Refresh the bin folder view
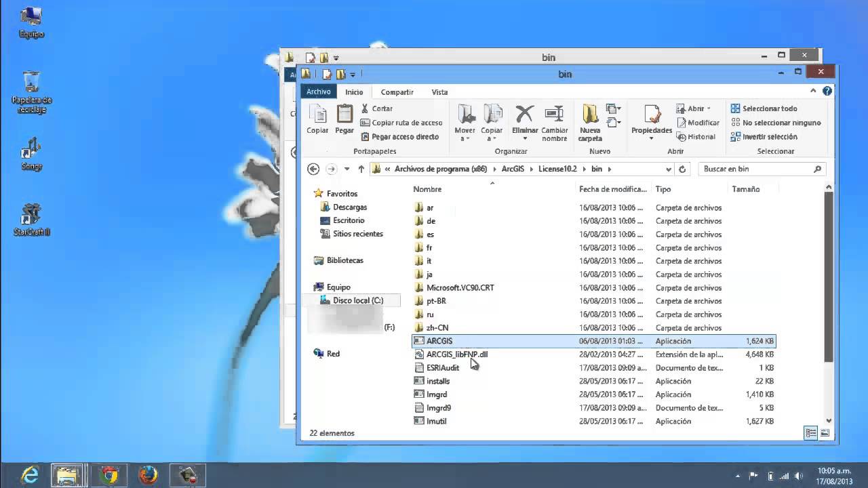 682,169
